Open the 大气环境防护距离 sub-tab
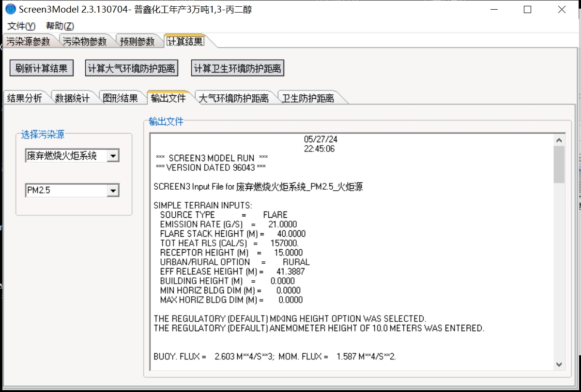Image resolution: width=581 pixels, height=392 pixels. (234, 98)
